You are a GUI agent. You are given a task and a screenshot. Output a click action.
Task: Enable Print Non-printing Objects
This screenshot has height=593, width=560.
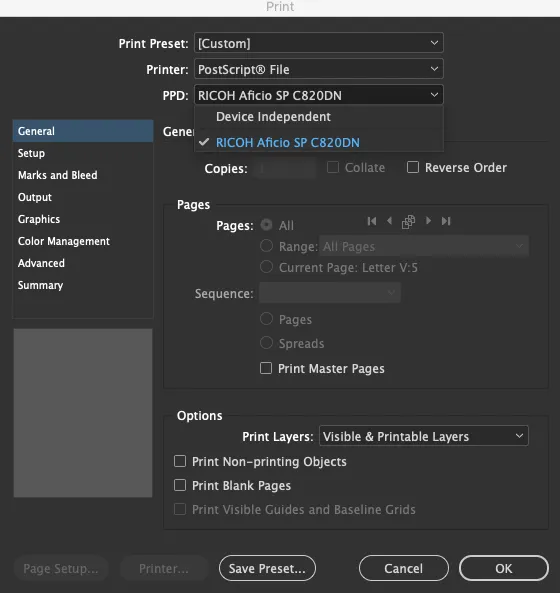(180, 461)
